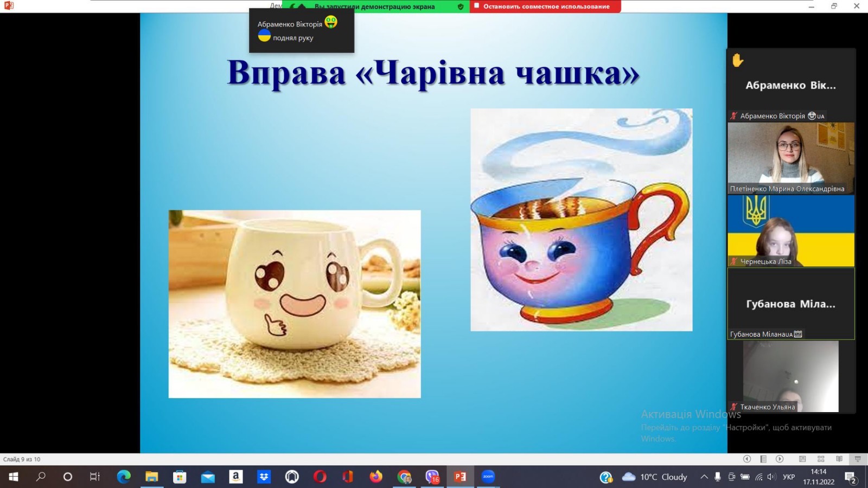Open Viber from the taskbar

point(432,477)
